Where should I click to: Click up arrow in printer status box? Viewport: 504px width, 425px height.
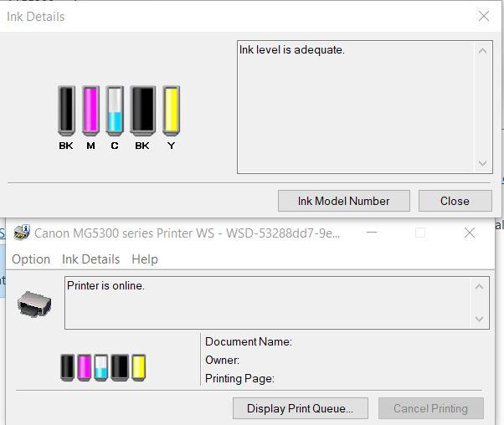pos(479,286)
